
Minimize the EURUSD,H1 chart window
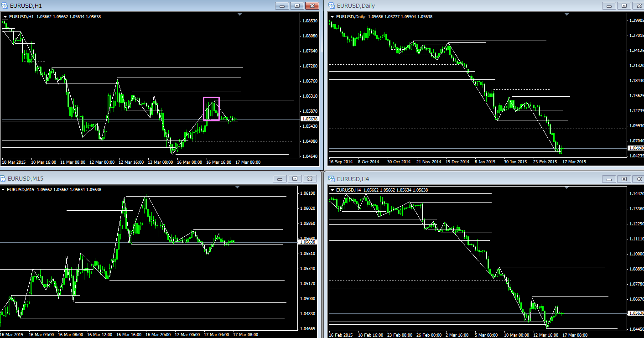(x=282, y=6)
